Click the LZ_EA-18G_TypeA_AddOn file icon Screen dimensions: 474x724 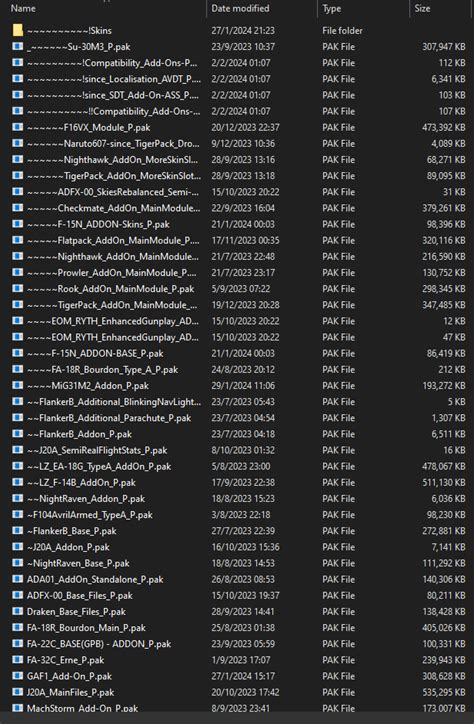point(18,466)
